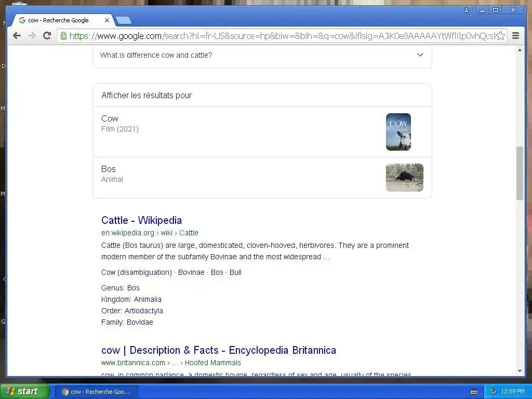This screenshot has height=399, width=532.
Task: Click the 12:59 PM clock
Action: [513, 391]
